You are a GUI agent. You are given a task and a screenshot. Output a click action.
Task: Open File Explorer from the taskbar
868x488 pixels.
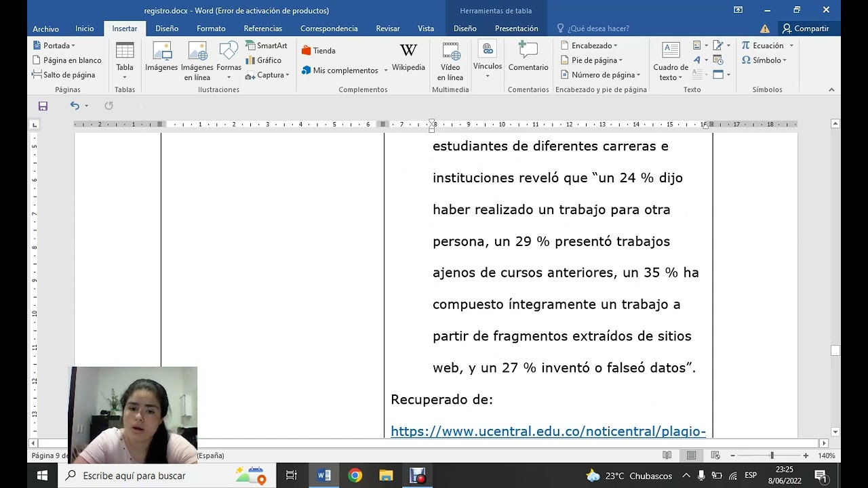[x=386, y=476]
